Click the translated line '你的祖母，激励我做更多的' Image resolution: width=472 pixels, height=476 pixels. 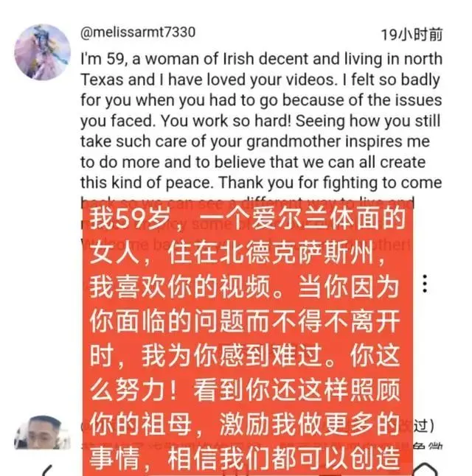(x=244, y=424)
